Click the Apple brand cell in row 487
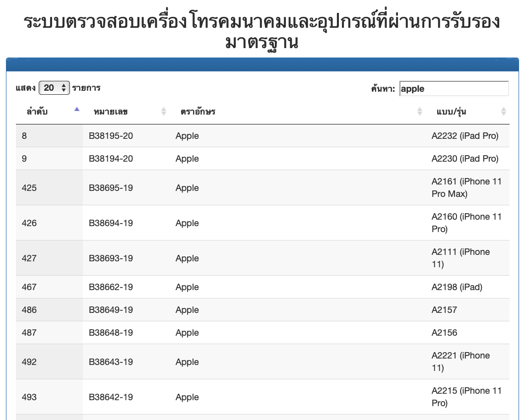The height and width of the screenshot is (420, 524). [187, 333]
